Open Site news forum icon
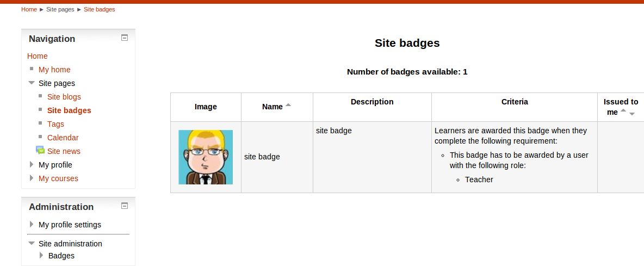Image resolution: width=644 pixels, height=266 pixels. pyautogui.click(x=40, y=150)
